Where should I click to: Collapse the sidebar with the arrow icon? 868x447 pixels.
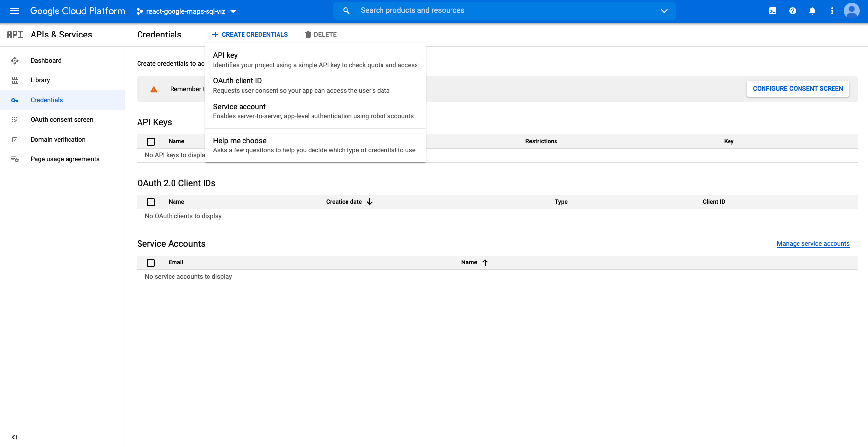[x=15, y=437]
